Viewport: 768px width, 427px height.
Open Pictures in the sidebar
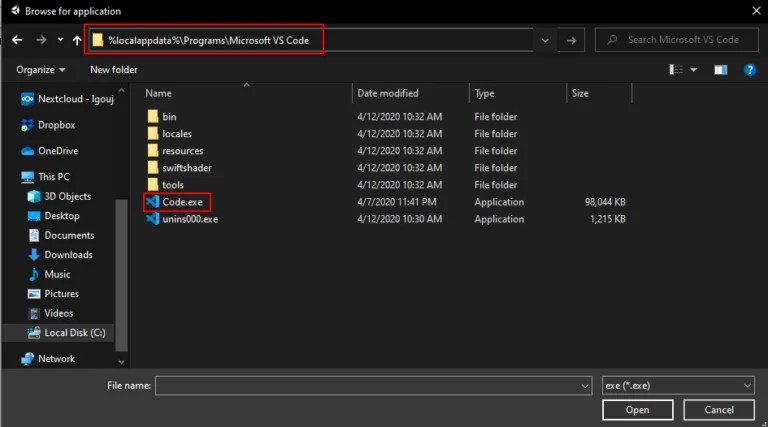pyautogui.click(x=53, y=294)
